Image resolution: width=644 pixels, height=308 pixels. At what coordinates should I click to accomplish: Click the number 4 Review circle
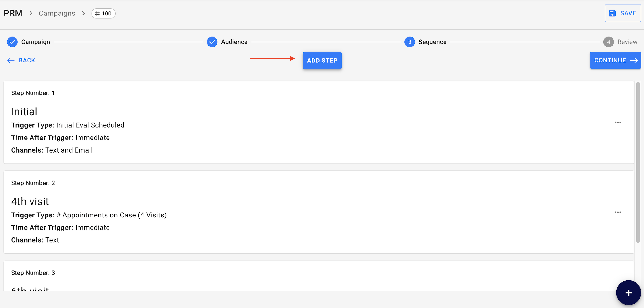click(x=608, y=42)
